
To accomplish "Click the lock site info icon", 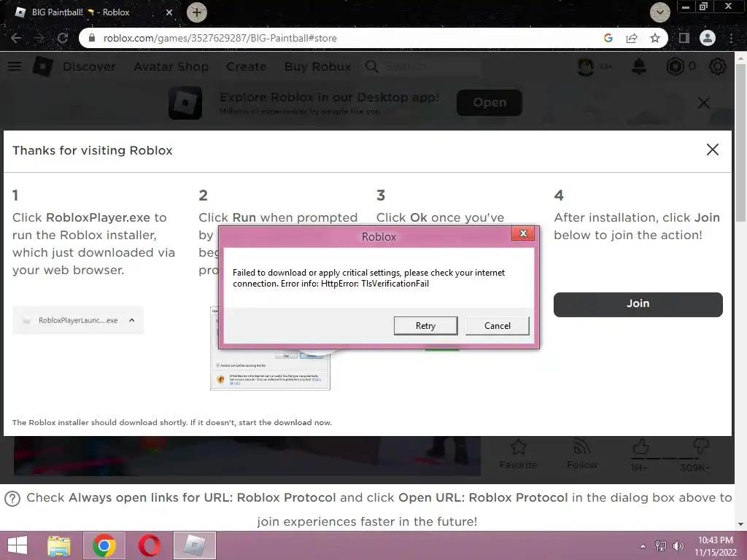I will (x=92, y=38).
